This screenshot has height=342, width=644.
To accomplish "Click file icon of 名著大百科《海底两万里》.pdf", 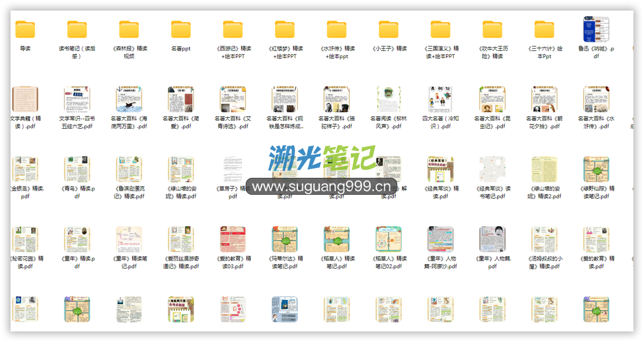I will 129,99.
